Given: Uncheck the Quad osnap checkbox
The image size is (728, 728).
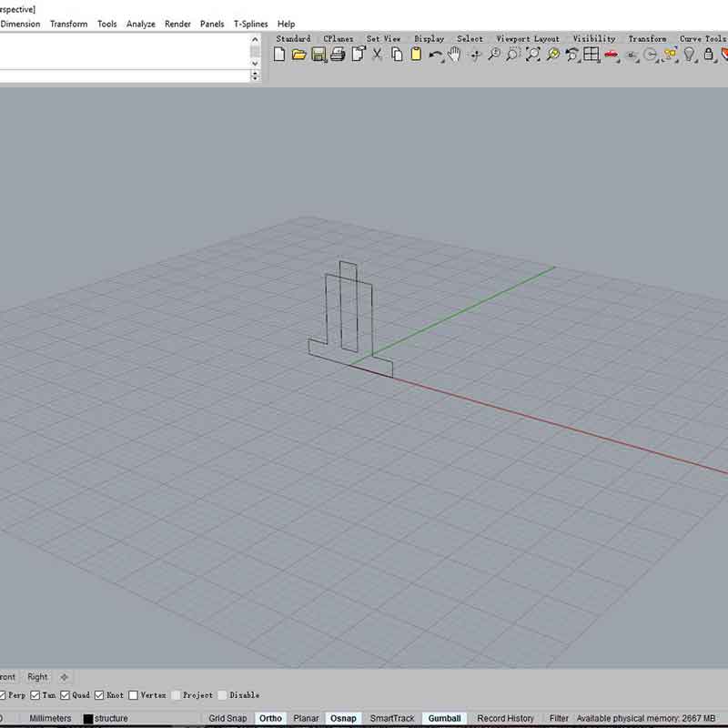Looking at the screenshot, I should click(x=65, y=695).
